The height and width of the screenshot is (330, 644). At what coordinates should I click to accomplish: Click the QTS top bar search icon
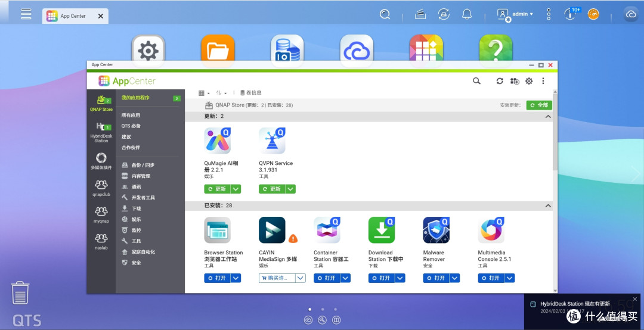coord(385,15)
